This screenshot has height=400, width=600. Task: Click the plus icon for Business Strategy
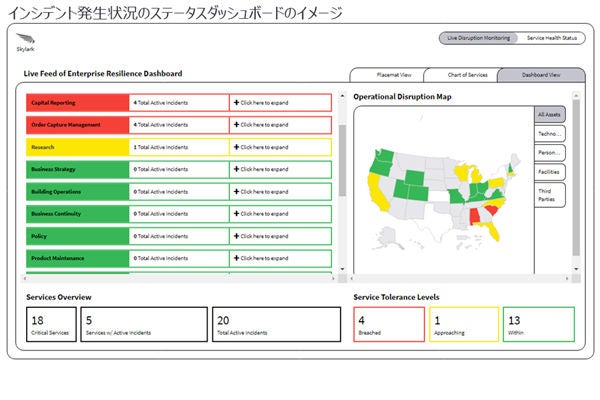(x=237, y=169)
